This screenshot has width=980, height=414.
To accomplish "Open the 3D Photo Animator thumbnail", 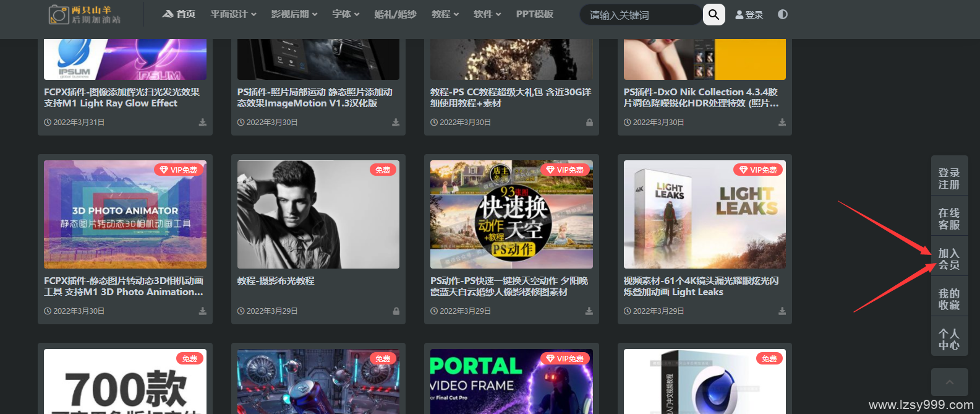I will [125, 214].
